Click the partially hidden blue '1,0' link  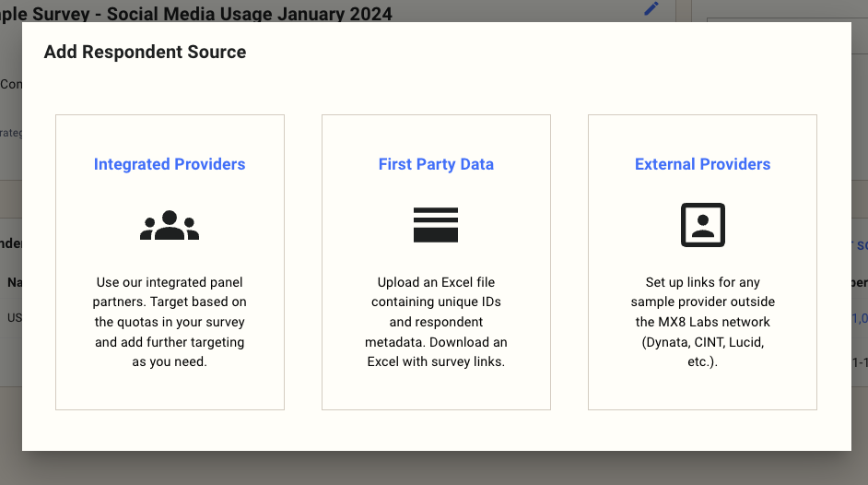[861, 318]
